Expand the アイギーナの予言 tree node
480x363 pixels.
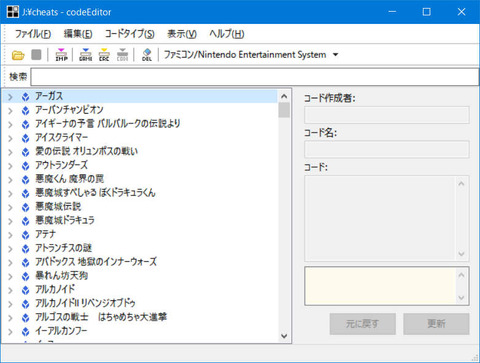click(x=10, y=124)
